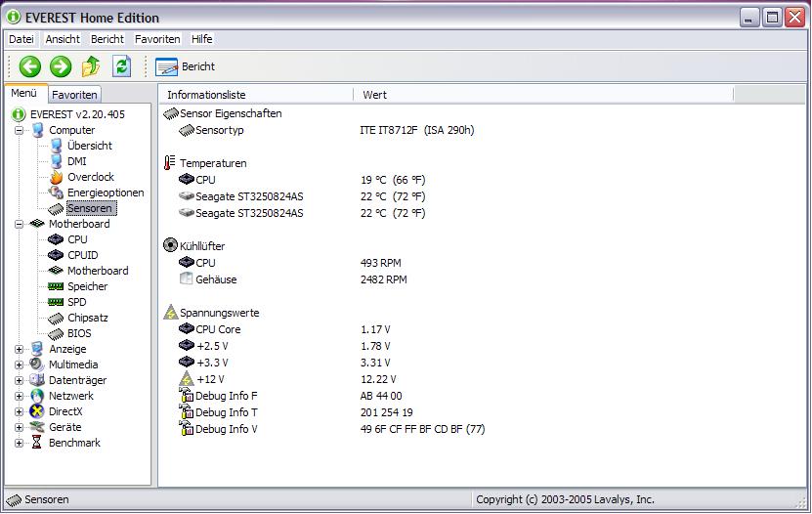812x514 pixels.
Task: Collapse the Motherboard tree branch
Action: tap(20, 224)
